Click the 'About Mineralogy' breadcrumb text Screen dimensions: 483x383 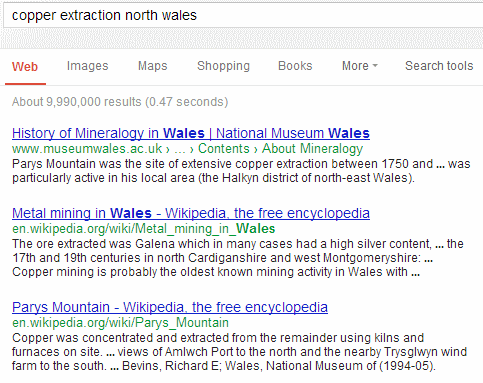click(x=312, y=149)
